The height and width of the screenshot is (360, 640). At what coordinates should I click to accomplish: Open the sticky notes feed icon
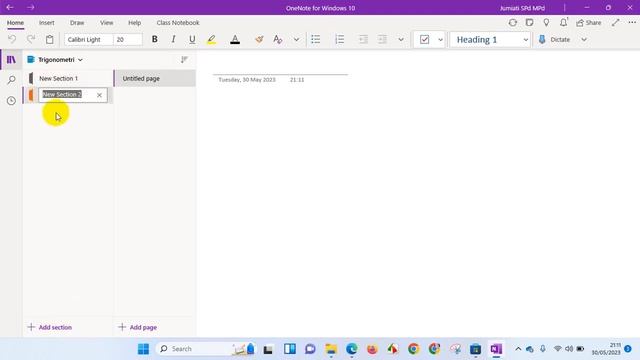point(529,23)
